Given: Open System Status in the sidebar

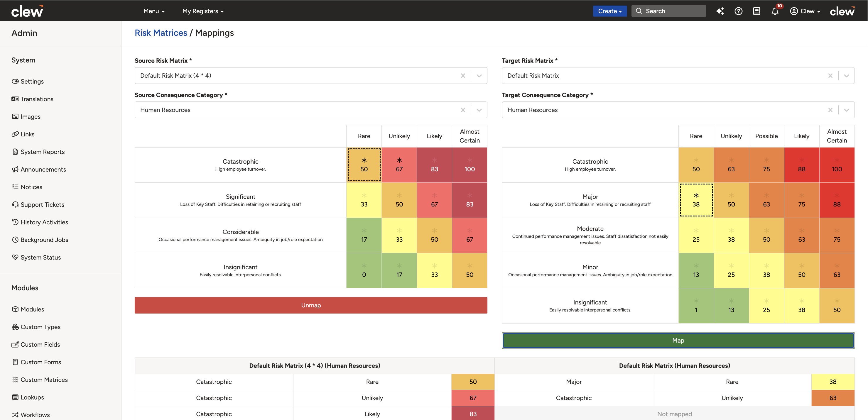Looking at the screenshot, I should (x=36, y=257).
